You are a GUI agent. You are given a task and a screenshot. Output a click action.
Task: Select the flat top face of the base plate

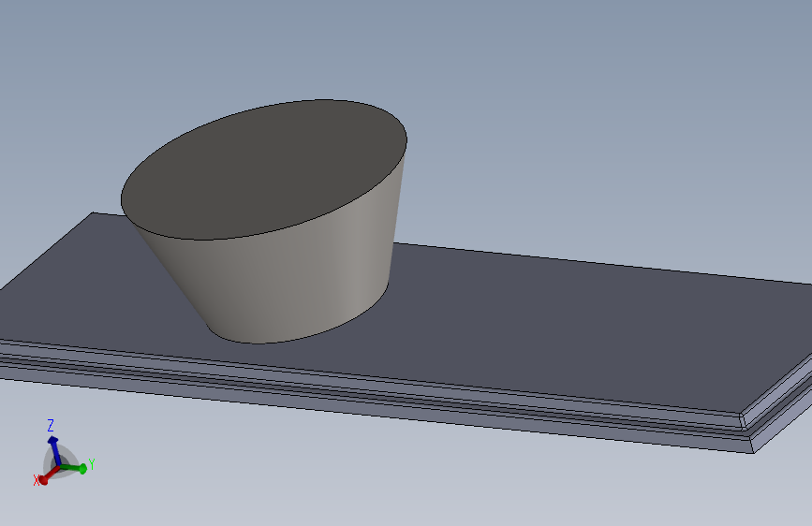(518, 321)
